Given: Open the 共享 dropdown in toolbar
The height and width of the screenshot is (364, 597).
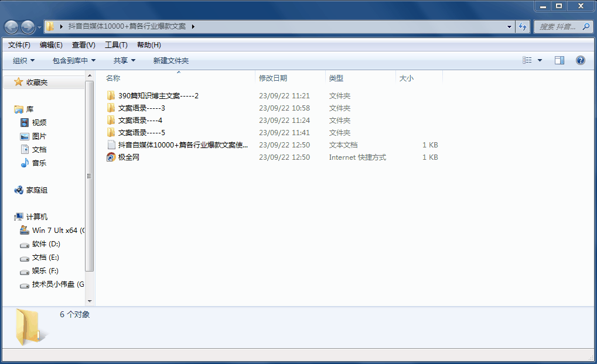Looking at the screenshot, I should point(124,61).
